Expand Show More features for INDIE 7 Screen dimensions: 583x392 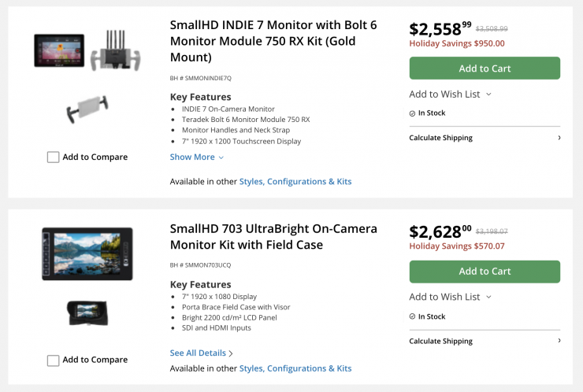click(x=197, y=157)
